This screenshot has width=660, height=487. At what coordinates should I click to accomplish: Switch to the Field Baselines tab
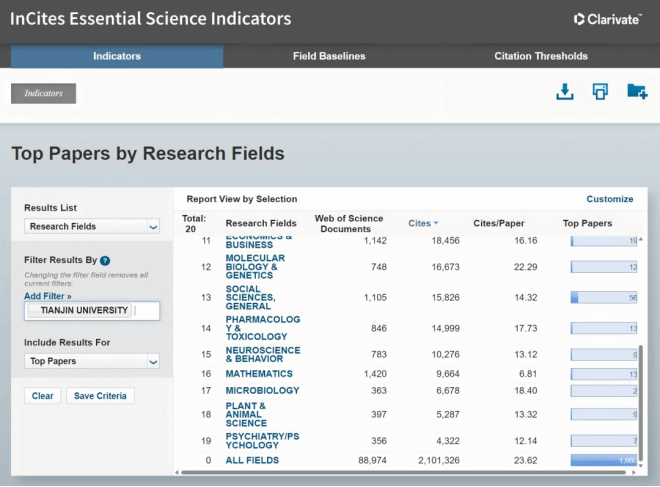(329, 56)
